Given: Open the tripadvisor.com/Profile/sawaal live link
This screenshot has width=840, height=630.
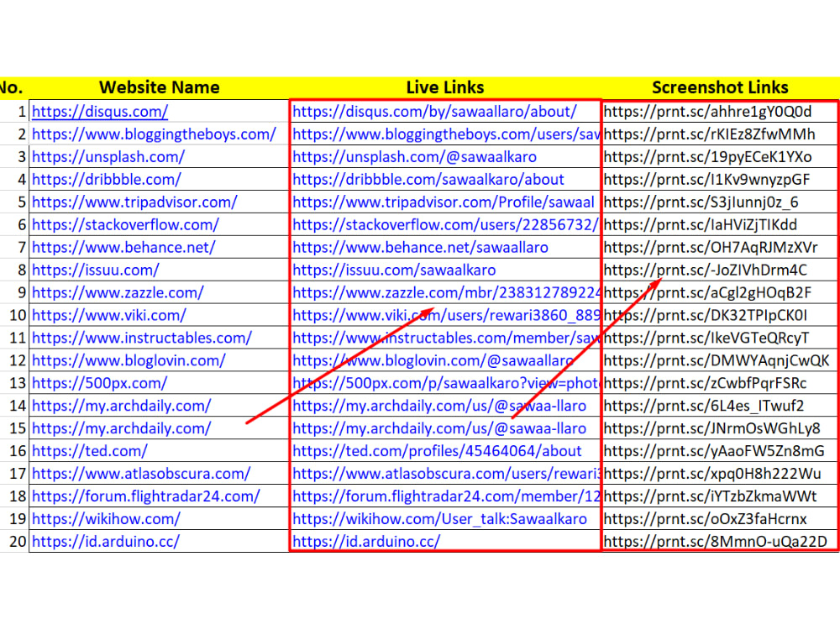Looking at the screenshot, I should [x=444, y=202].
